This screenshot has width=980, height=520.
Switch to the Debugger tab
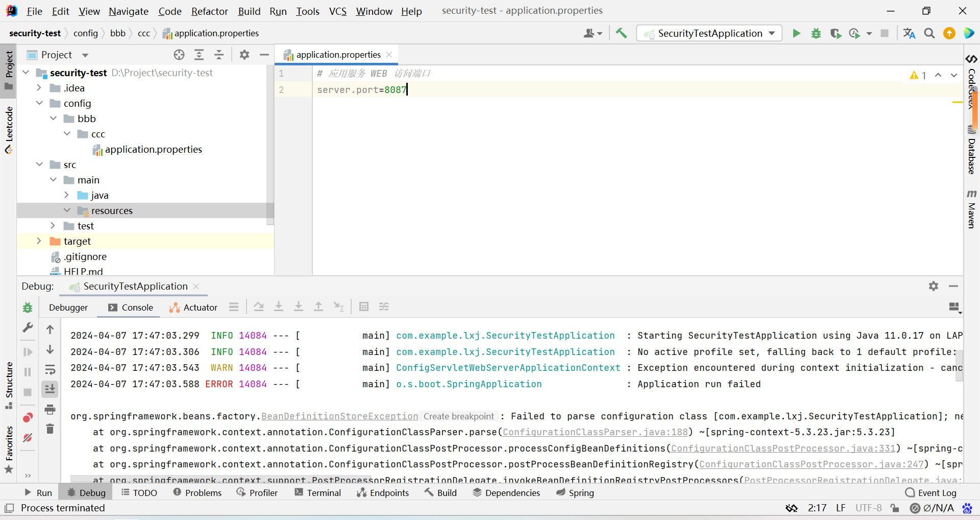click(x=68, y=308)
